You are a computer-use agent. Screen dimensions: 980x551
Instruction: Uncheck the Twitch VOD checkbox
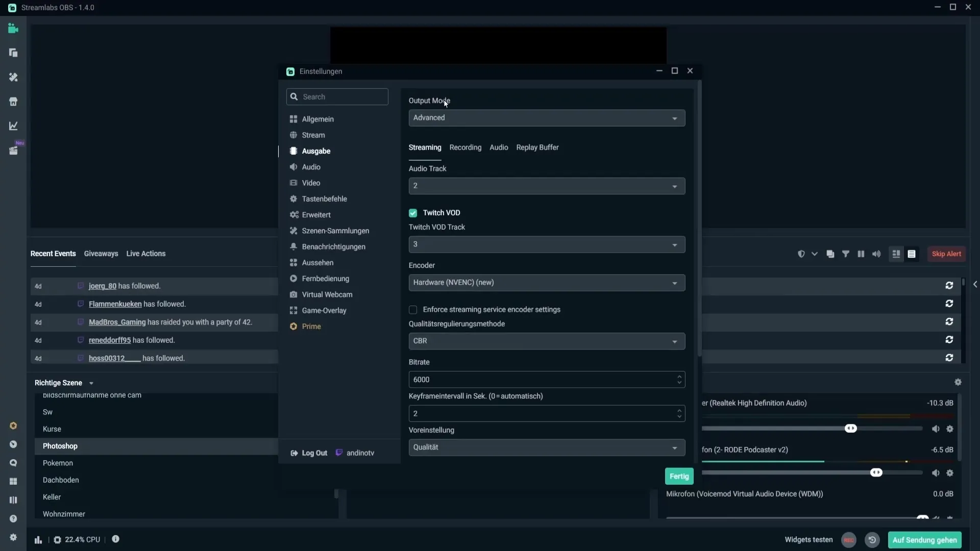[x=413, y=213]
